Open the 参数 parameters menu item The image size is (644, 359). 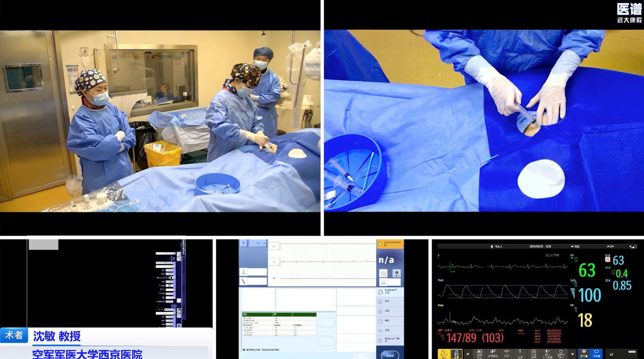point(390,330)
